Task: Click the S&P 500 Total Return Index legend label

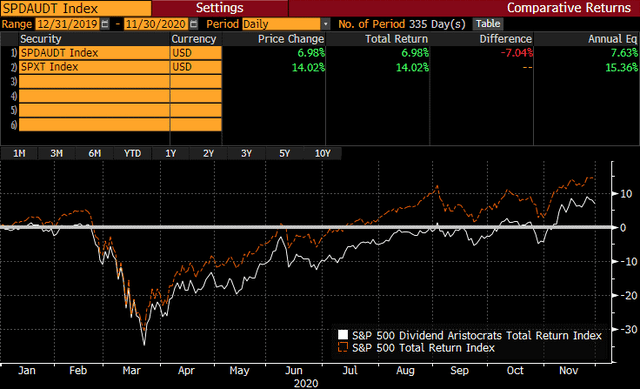Action: (x=423, y=348)
